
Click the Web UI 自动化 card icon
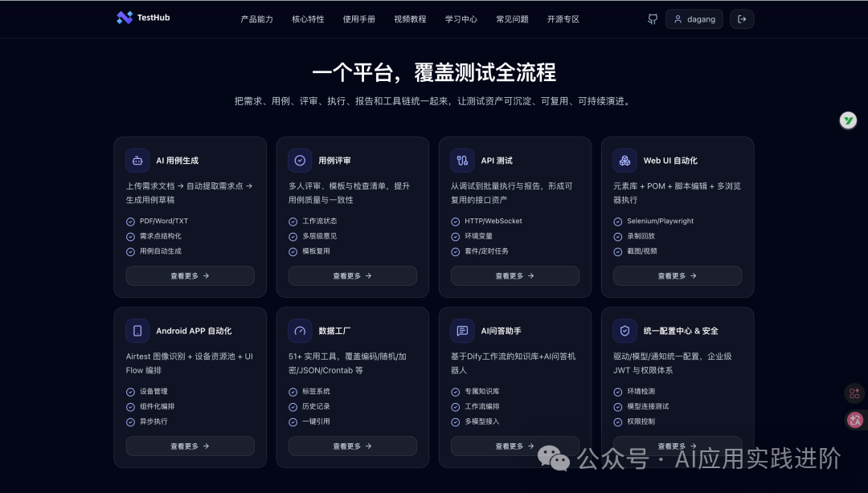[x=625, y=161]
